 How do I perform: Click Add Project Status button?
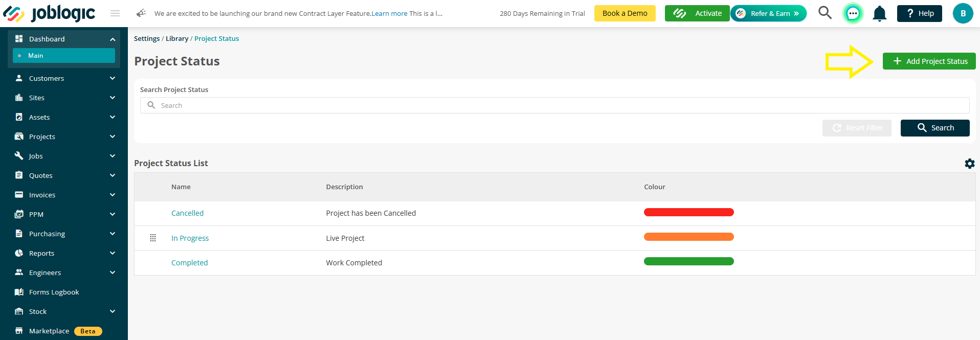coord(929,61)
